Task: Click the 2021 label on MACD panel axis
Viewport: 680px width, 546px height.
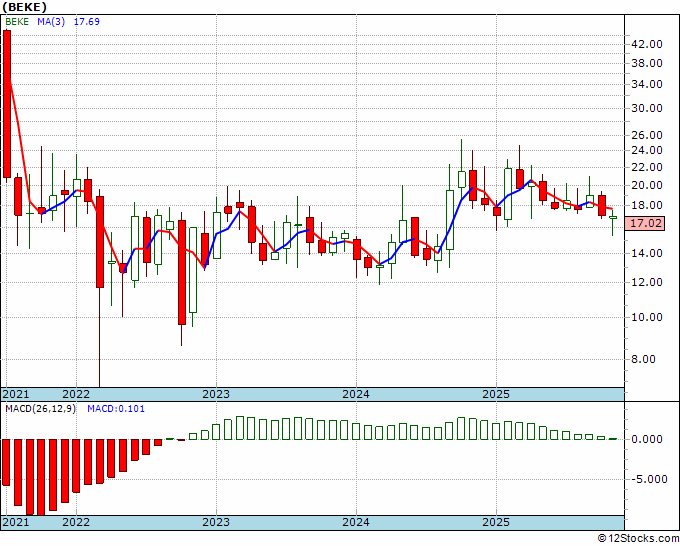Action: pyautogui.click(x=16, y=522)
